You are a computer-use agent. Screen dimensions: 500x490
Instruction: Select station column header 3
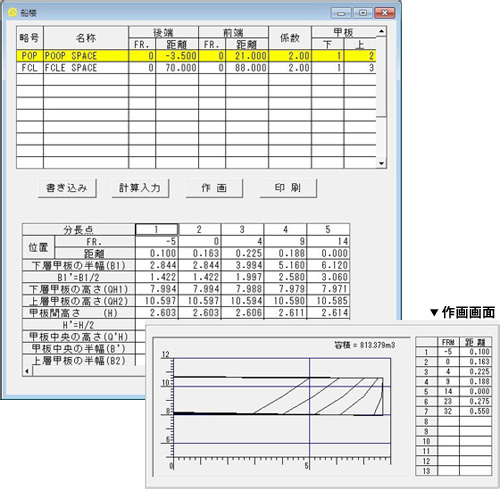[242, 229]
